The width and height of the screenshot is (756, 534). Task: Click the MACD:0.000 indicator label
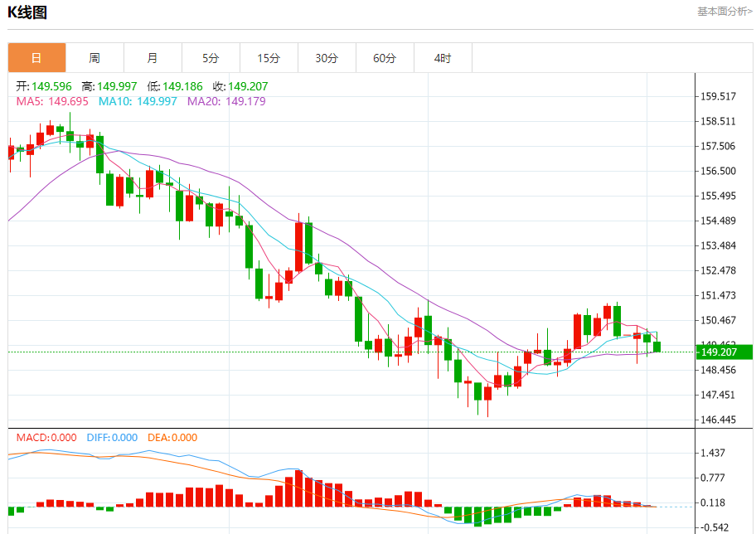[x=46, y=438]
